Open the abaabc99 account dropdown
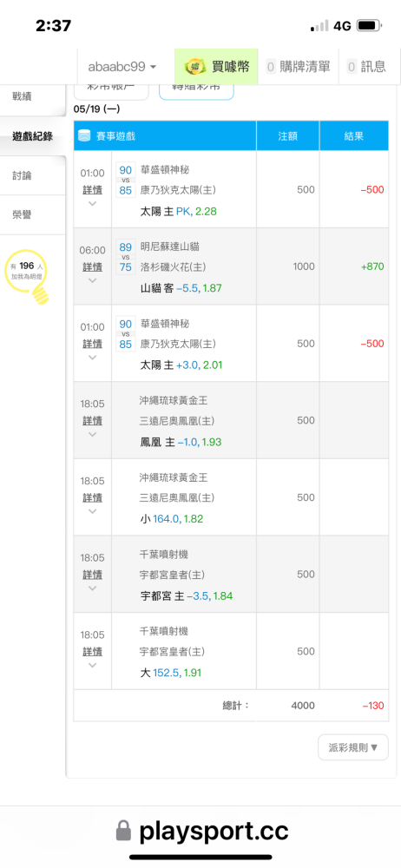Image resolution: width=401 pixels, height=868 pixels. pos(122,67)
